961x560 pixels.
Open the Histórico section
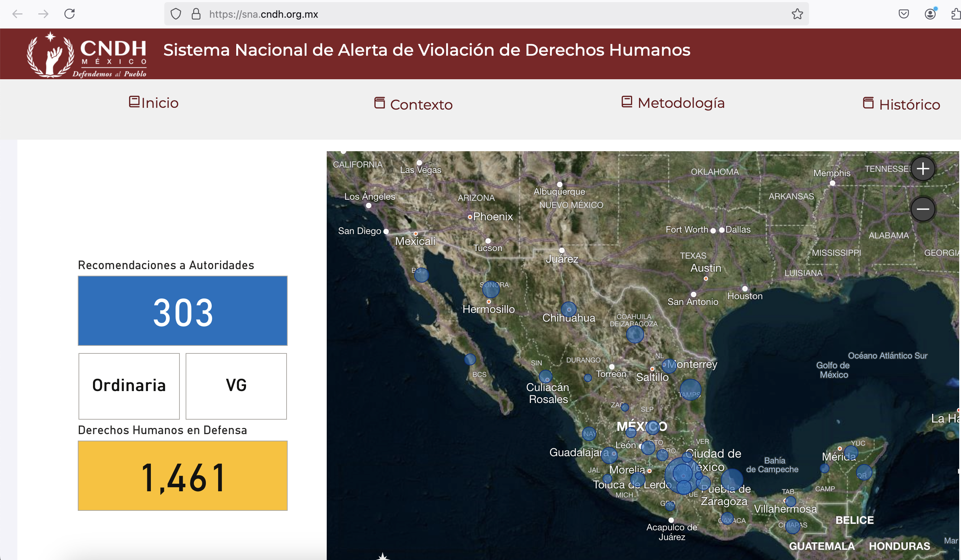(x=902, y=104)
